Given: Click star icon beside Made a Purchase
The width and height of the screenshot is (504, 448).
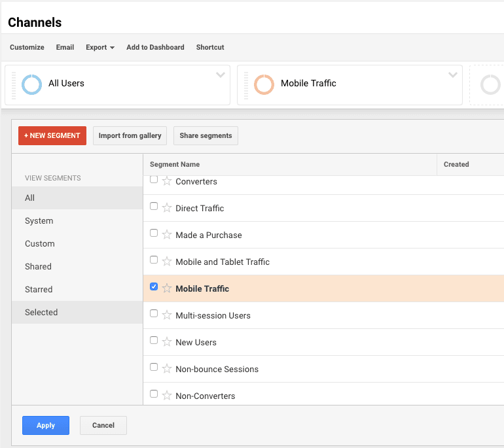Looking at the screenshot, I should click(167, 235).
